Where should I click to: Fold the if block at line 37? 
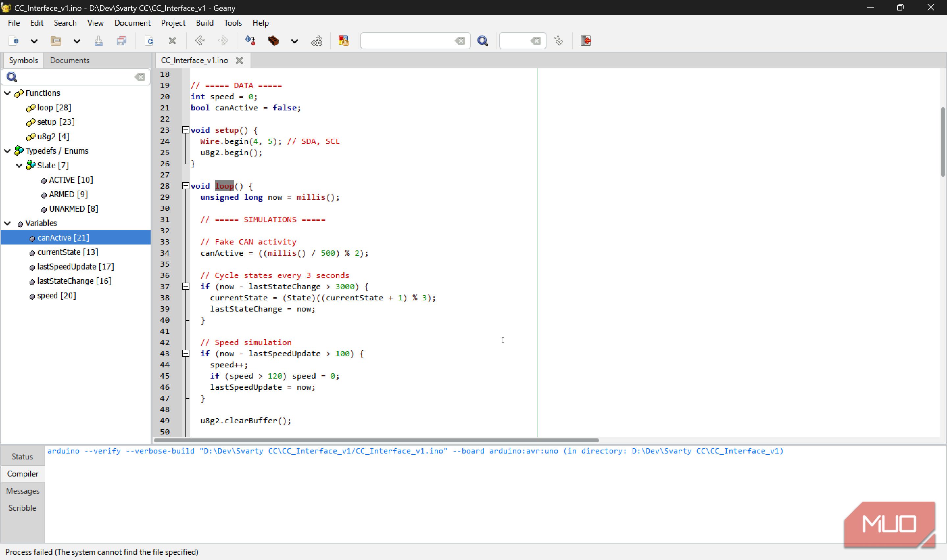coord(186,287)
